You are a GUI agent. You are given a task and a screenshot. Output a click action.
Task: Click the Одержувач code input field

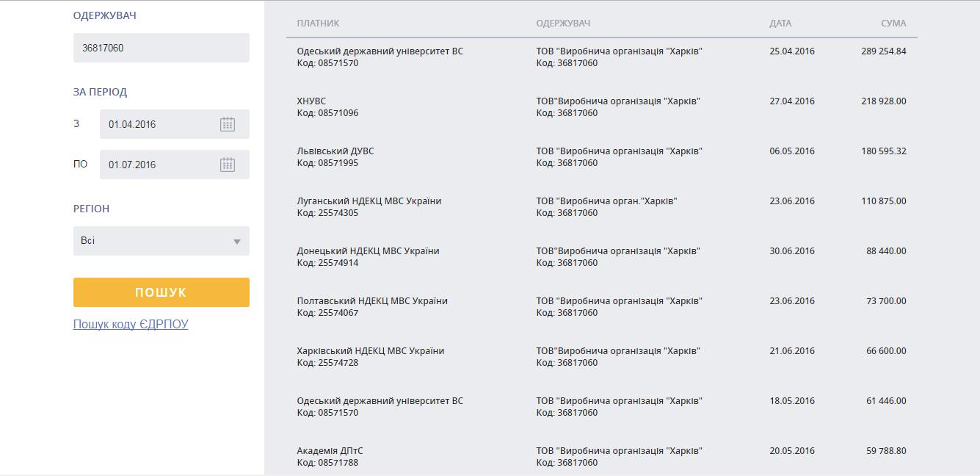coord(161,48)
